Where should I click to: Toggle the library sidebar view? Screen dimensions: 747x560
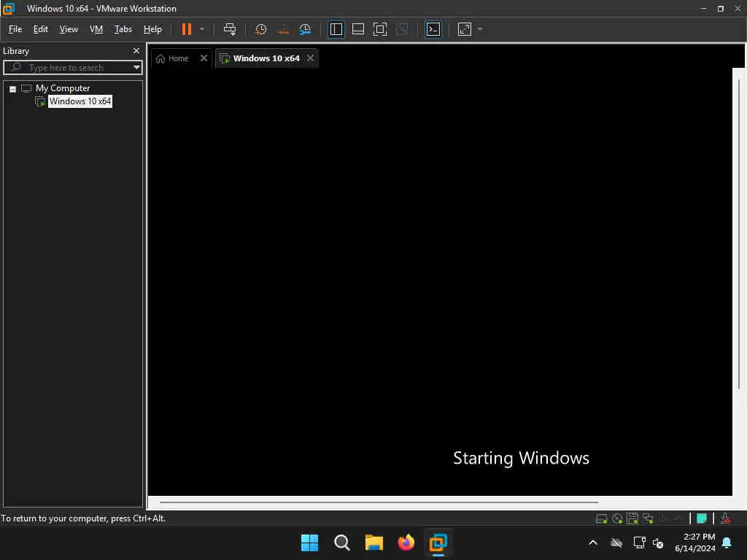point(336,29)
